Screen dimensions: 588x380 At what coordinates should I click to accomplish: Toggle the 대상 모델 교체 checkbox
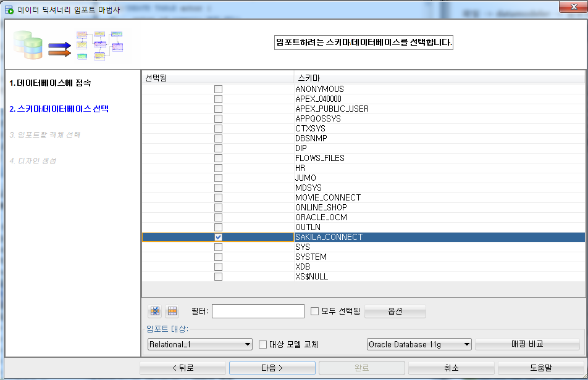coord(263,344)
